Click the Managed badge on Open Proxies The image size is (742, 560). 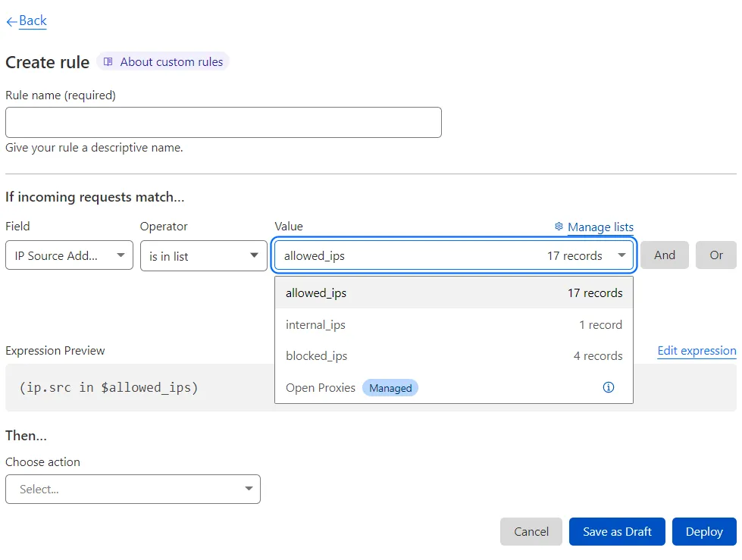coord(390,387)
